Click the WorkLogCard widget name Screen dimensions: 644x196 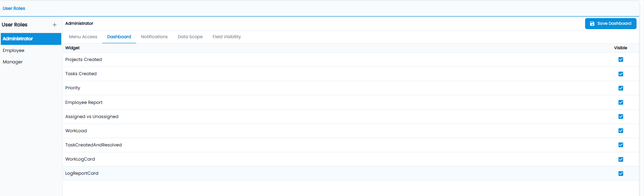80,159
